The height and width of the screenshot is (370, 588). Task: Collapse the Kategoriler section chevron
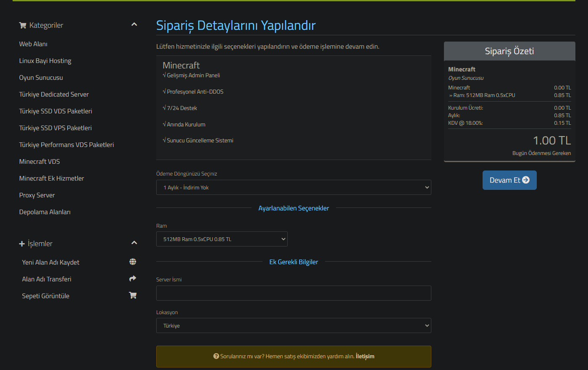(134, 24)
